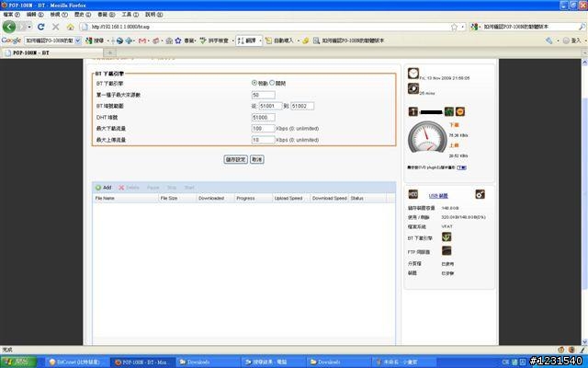Open the address bar history dropdown arrow
Image resolution: width=588 pixels, height=368 pixels.
[463, 27]
